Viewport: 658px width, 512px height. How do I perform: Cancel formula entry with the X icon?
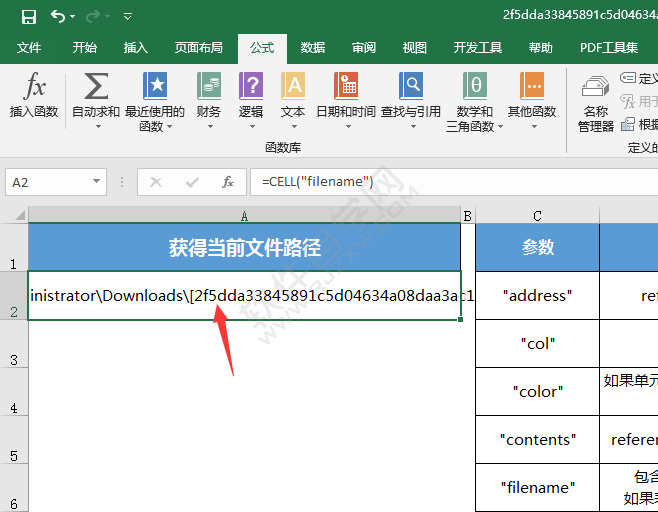[x=156, y=182]
